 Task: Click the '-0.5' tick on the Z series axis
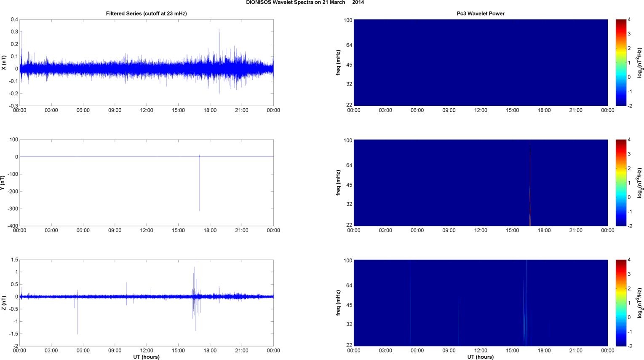[x=13, y=309]
